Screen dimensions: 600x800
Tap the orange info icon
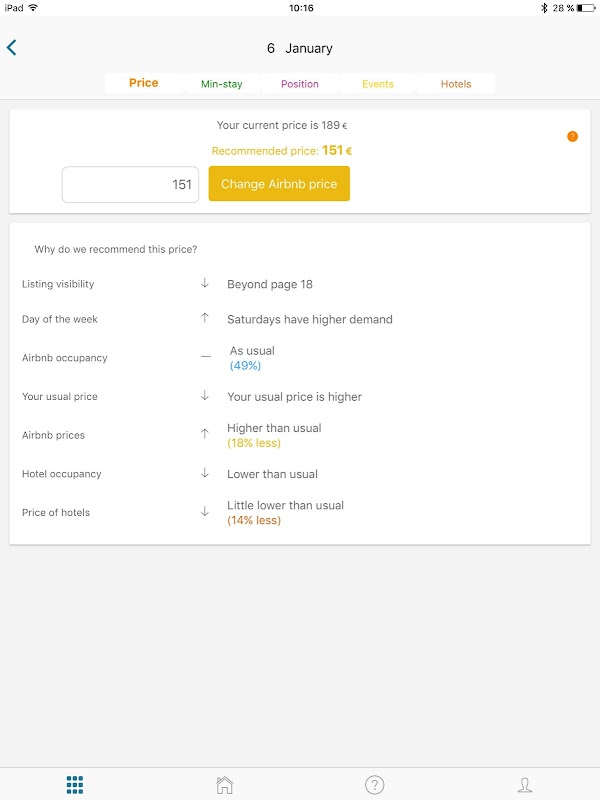572,137
